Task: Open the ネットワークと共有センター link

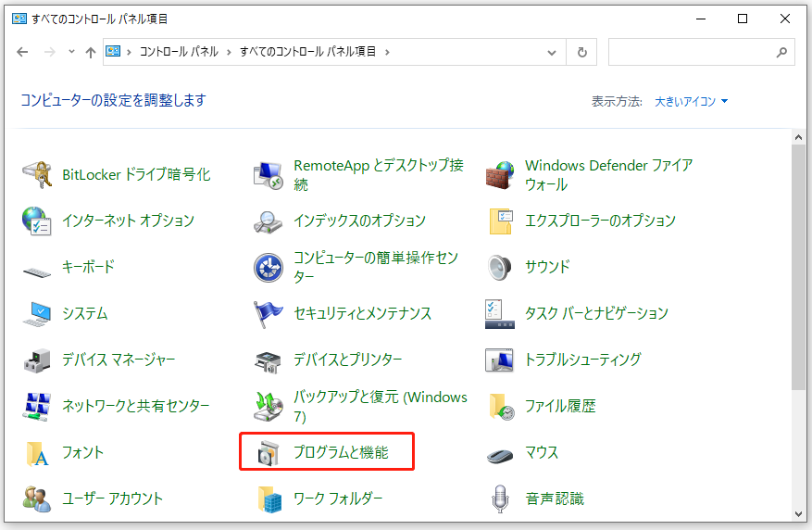Action: coord(136,406)
